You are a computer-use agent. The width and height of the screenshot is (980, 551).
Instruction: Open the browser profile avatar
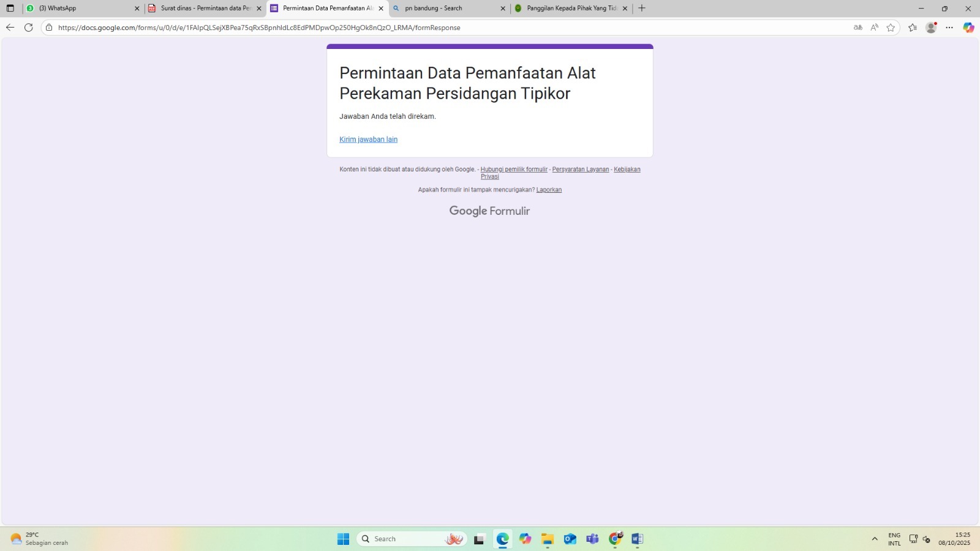(x=931, y=28)
